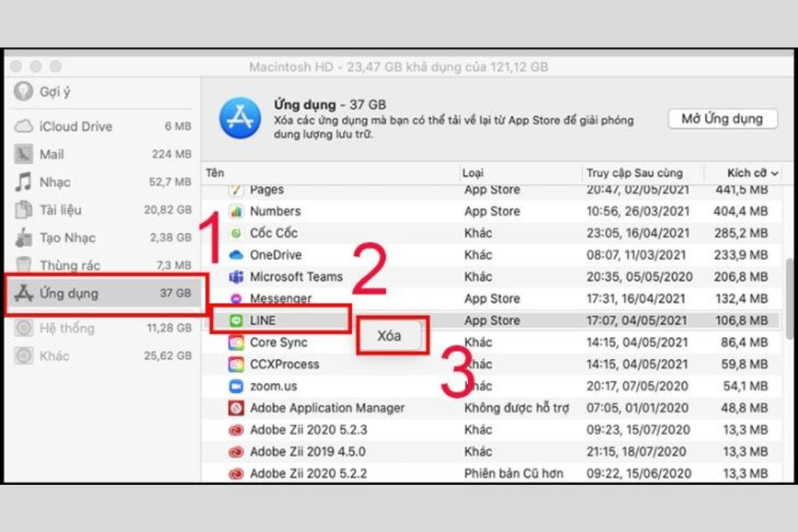Click the date 08:07, 11/03/2021 for OneDrive

point(638,255)
